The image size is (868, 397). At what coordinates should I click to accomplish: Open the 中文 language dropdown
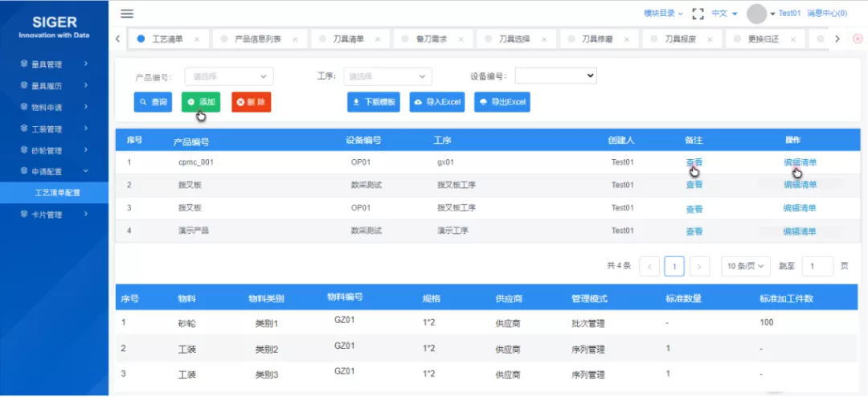coord(725,14)
